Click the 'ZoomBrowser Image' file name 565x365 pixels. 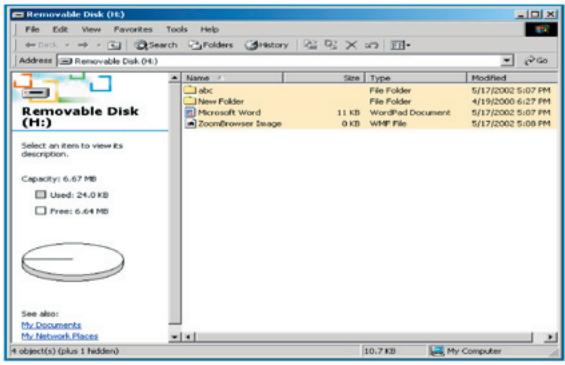coord(240,124)
